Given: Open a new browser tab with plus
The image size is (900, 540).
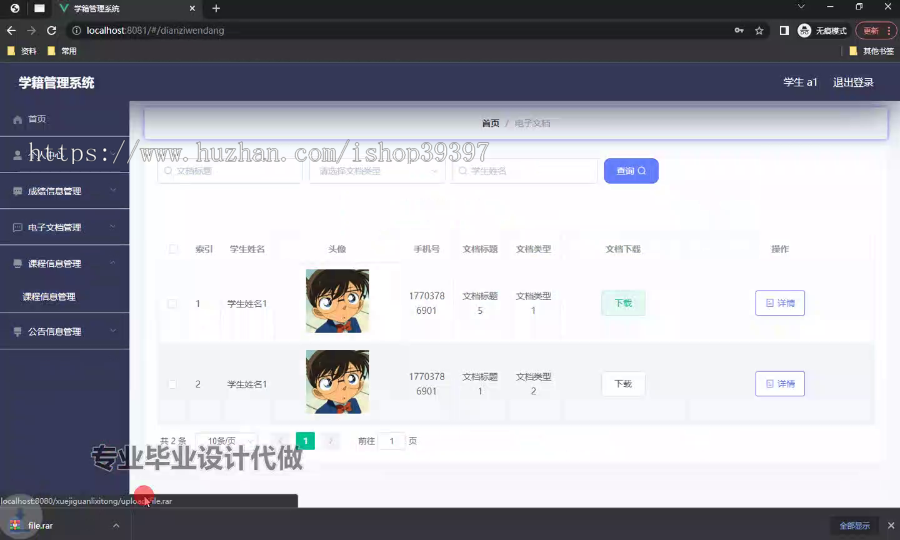Looking at the screenshot, I should pos(216,8).
